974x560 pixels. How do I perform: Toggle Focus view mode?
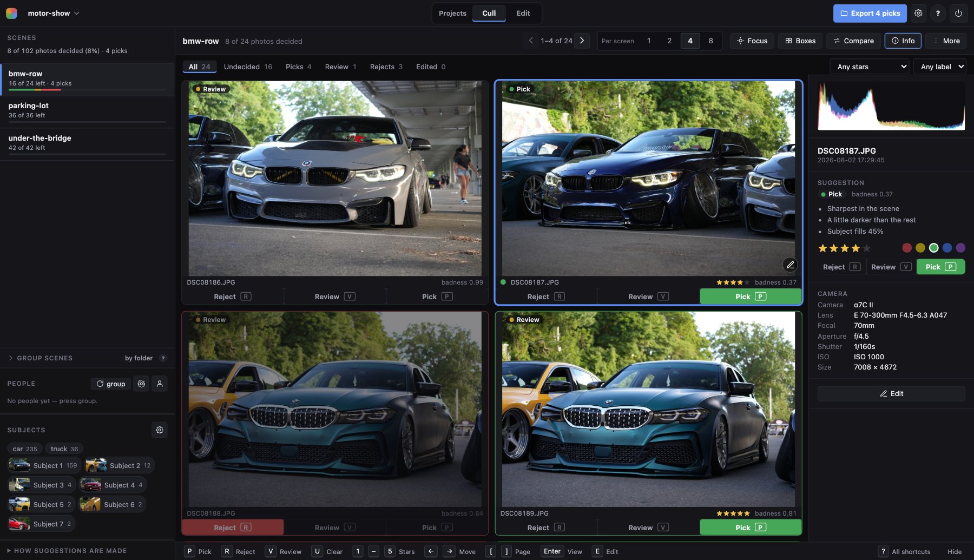(752, 41)
